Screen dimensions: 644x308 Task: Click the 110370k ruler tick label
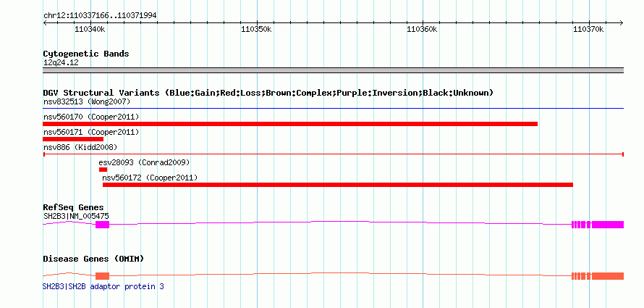point(588,30)
